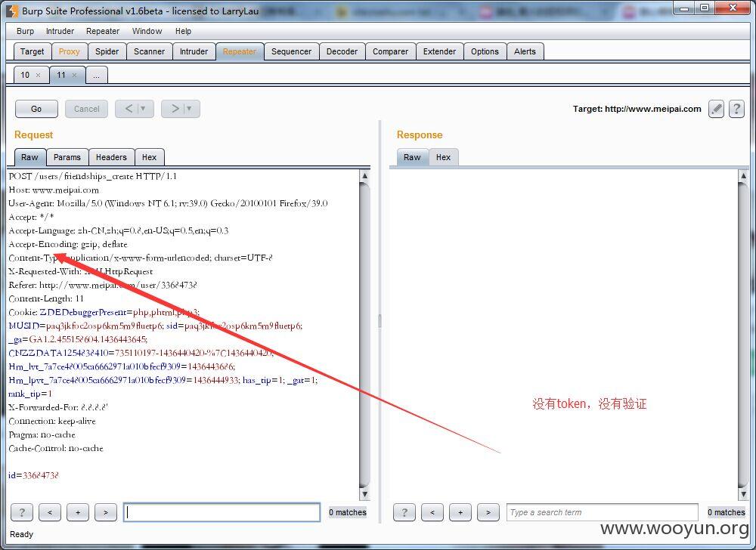Select Repeater sub-tab 10
Viewport: 756px width, 550px height.
pos(25,75)
